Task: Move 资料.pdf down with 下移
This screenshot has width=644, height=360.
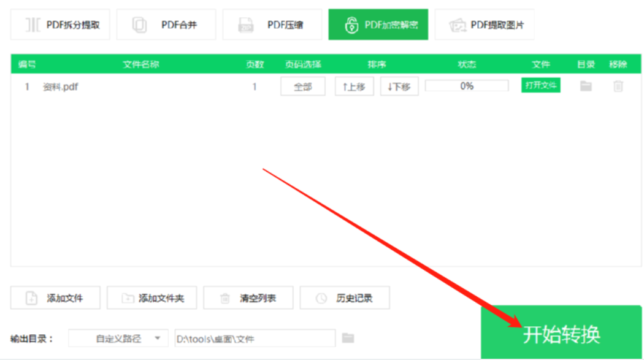Action: (x=399, y=86)
